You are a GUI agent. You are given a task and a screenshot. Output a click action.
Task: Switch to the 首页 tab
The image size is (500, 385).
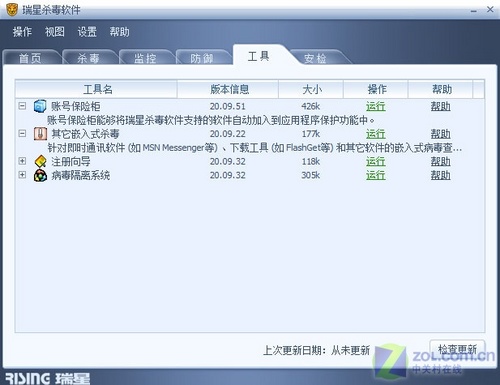(x=31, y=58)
